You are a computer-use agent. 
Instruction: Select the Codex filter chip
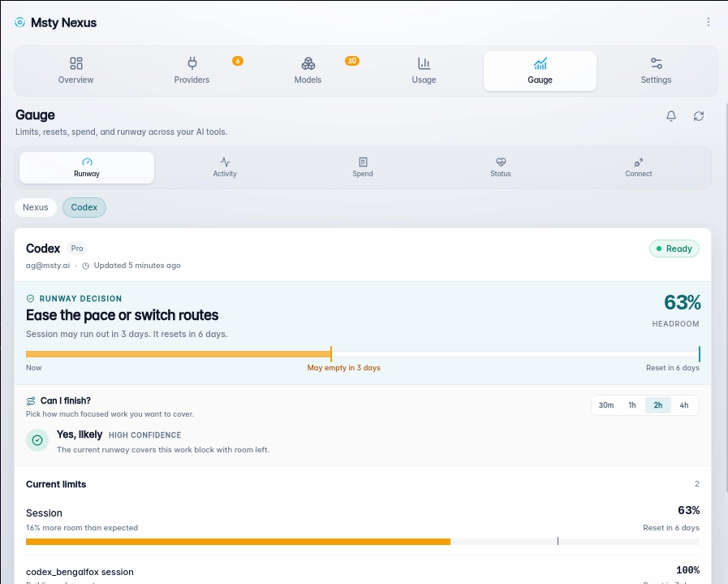pyautogui.click(x=84, y=207)
